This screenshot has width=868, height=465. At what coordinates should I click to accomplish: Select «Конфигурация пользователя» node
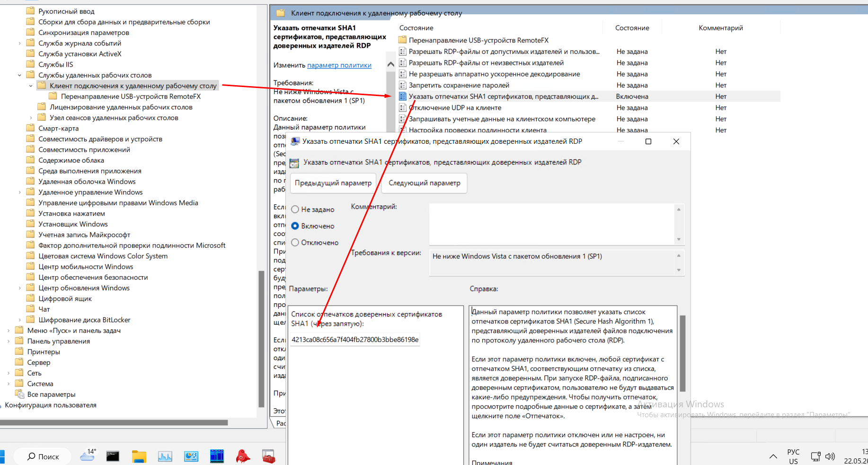[x=51, y=405]
